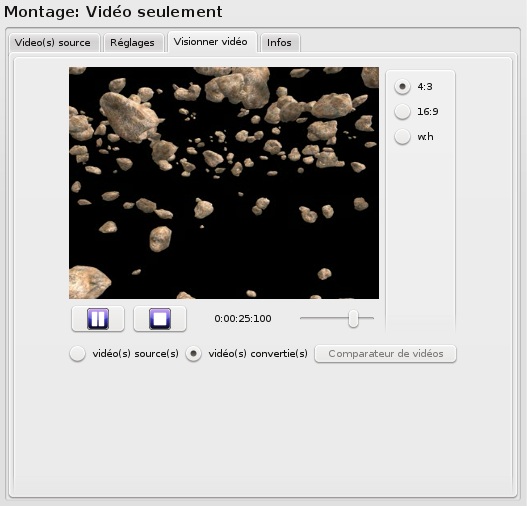527x506 pixels.
Task: Enable the w:h aspect ratio option
Action: (x=402, y=137)
